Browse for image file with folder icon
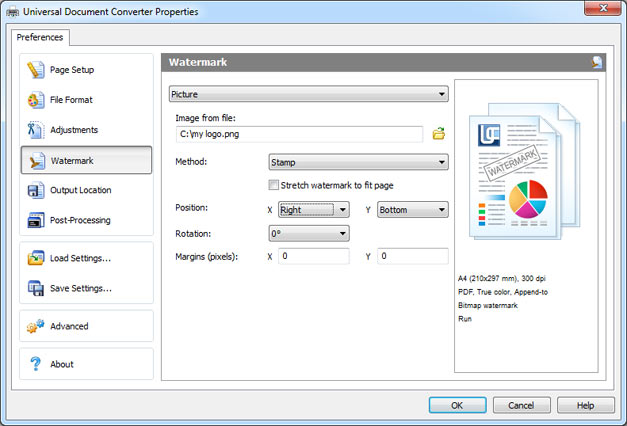This screenshot has height=426, width=627. 439,134
